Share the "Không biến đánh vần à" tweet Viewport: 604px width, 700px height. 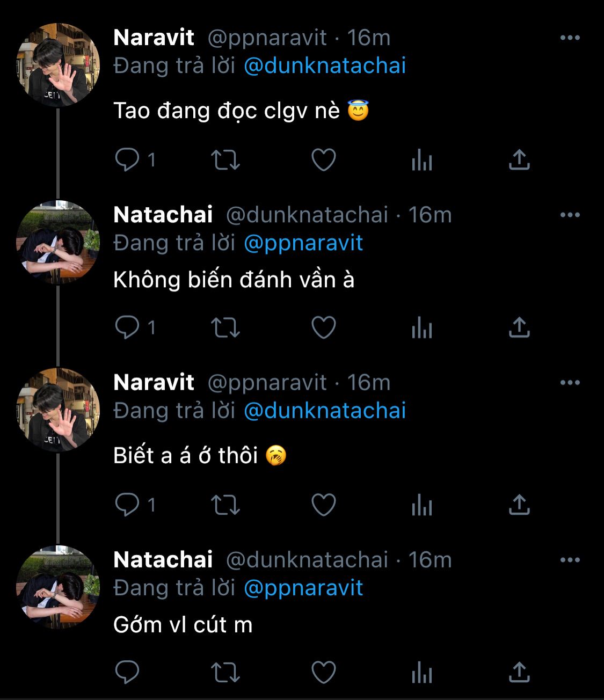(519, 327)
